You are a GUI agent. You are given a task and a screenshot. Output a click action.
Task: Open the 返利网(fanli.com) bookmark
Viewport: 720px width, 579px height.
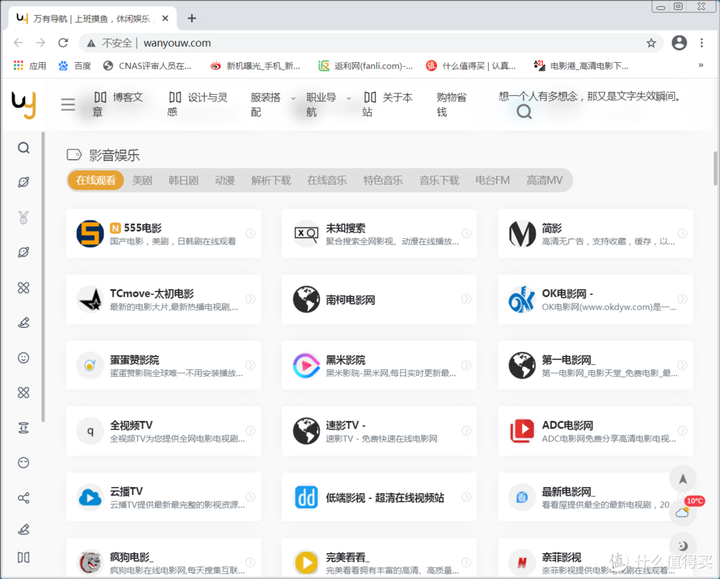tap(366, 66)
